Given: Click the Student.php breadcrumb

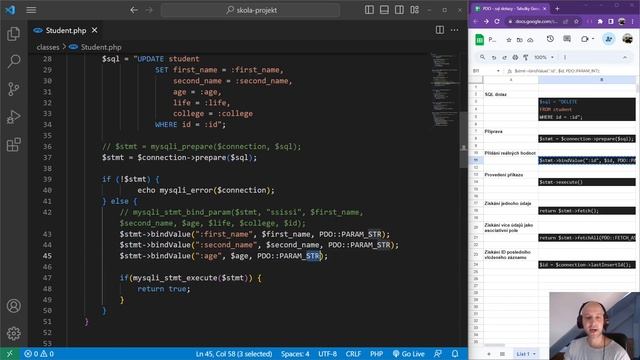Looking at the screenshot, I should pos(101,47).
